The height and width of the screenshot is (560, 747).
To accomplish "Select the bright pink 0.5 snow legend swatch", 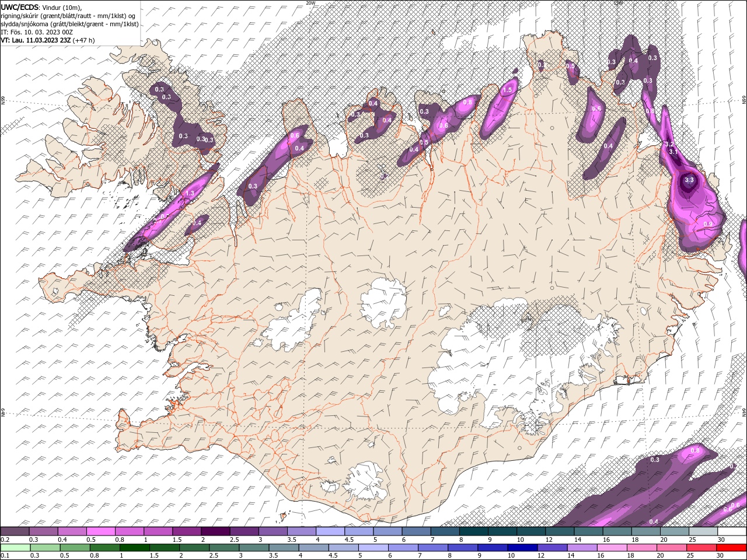I will (102, 531).
